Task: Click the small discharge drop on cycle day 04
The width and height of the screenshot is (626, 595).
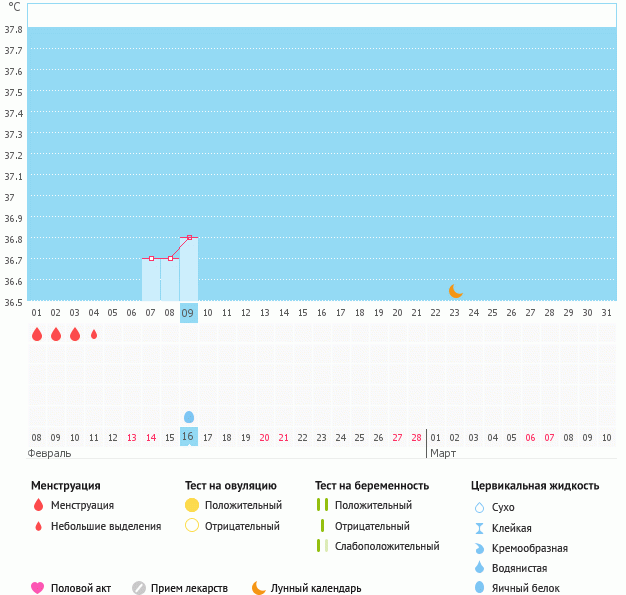Action: 94,335
